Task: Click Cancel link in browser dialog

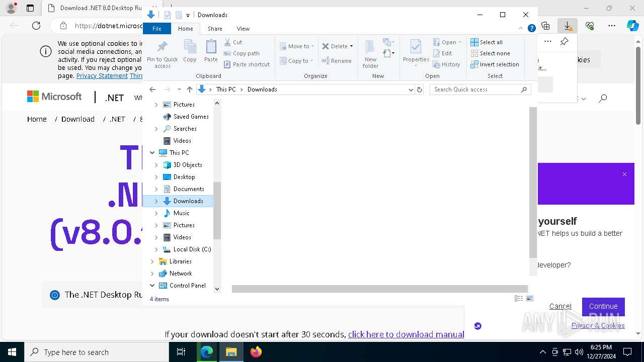Action: tap(560, 306)
